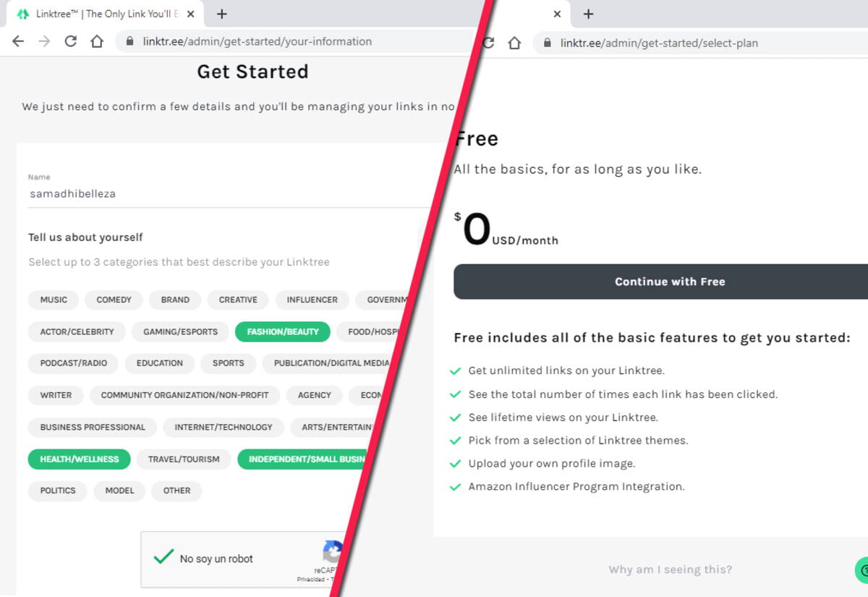Tick the No soy un robot checkbox
The height and width of the screenshot is (597, 868).
(164, 558)
